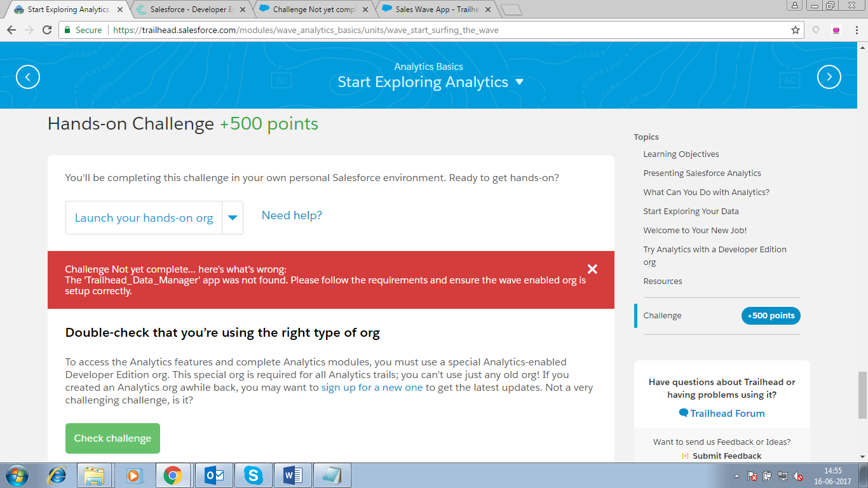Open Windows Explorer from the taskbar
868x488 pixels.
pos(95,475)
